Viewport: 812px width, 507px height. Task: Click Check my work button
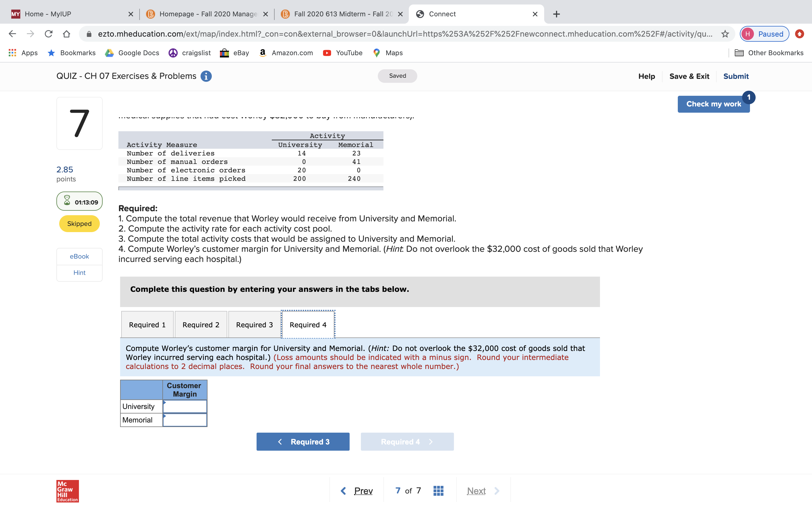coord(713,104)
